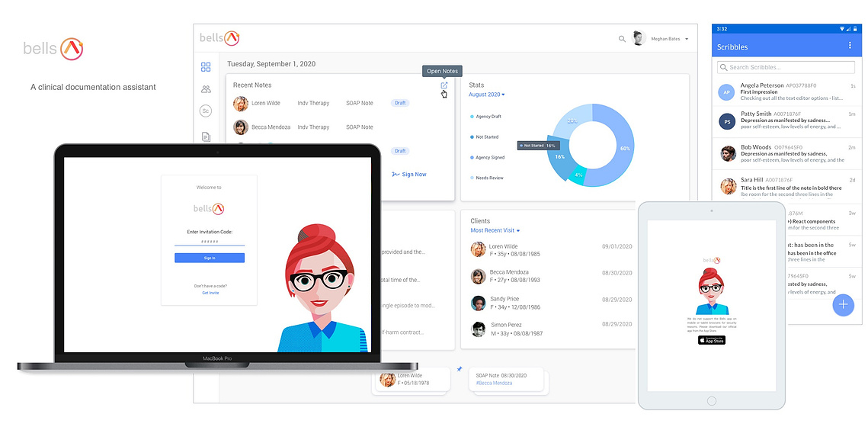Open the Loren Wilde row in Recent Notes

pyautogui.click(x=340, y=104)
